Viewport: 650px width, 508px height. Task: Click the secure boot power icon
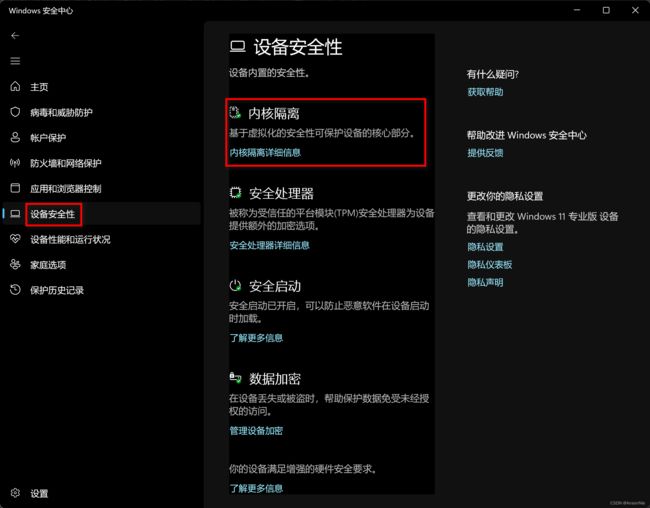(235, 285)
